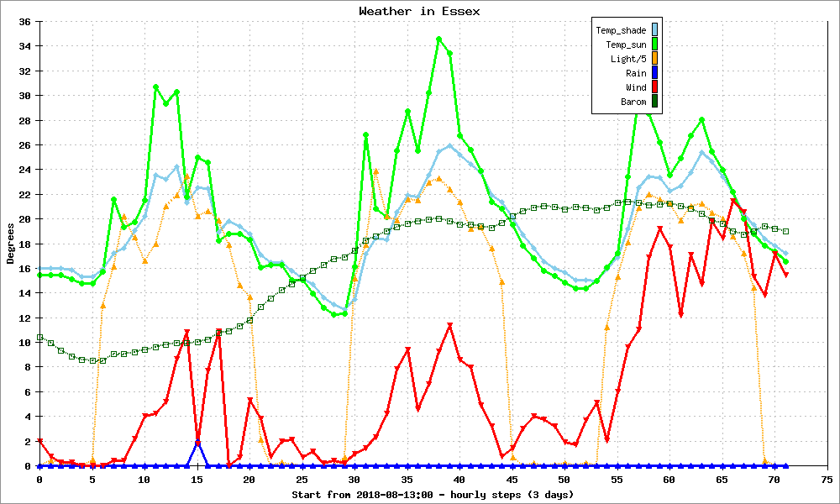Click the Temp_sun peak marker at hour 11
Image resolution: width=840 pixels, height=504 pixels.
(155, 87)
